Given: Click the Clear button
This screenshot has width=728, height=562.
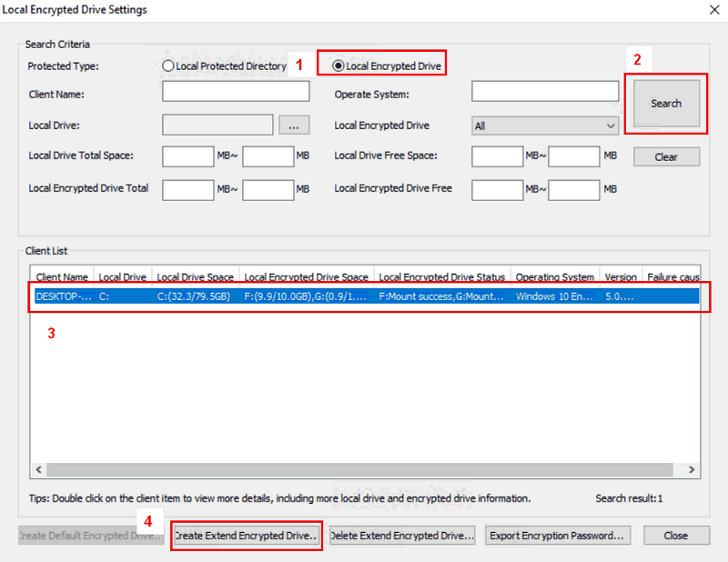Looking at the screenshot, I should tap(666, 156).
